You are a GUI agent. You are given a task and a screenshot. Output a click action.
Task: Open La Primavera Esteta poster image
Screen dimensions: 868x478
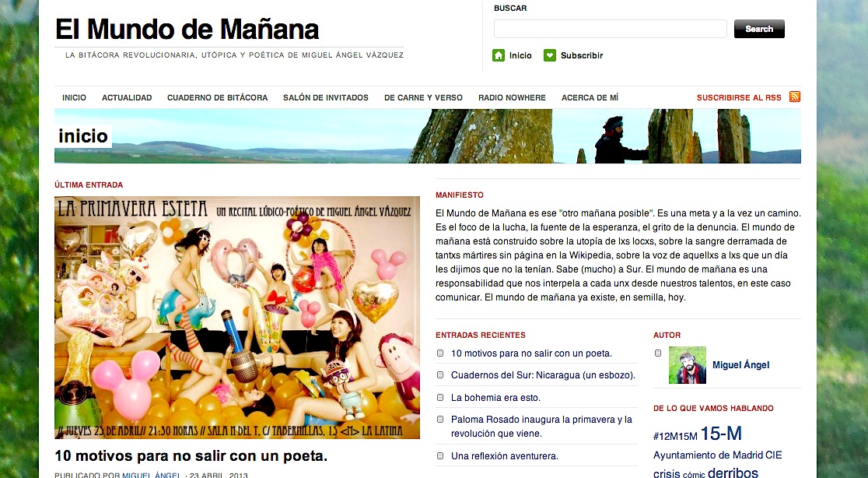click(237, 318)
